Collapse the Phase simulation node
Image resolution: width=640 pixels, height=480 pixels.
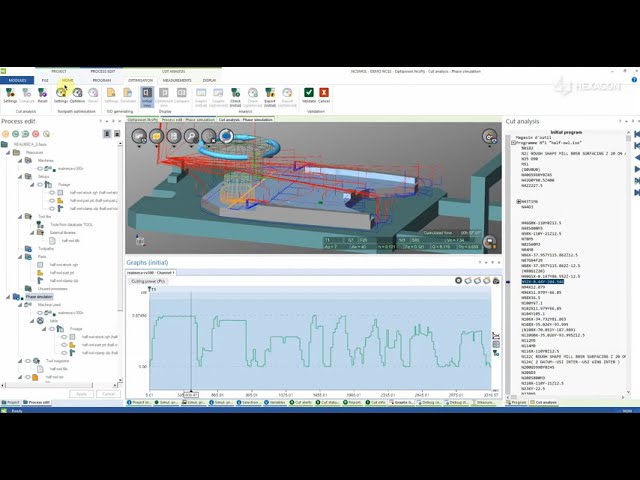[8, 297]
